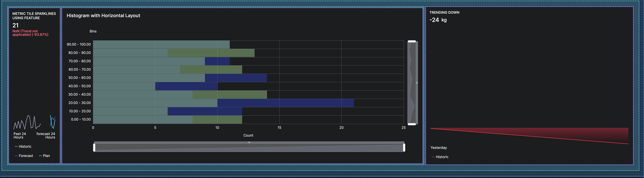
Task: Click the top handle of vertical zoom slider
Action: [412, 42]
